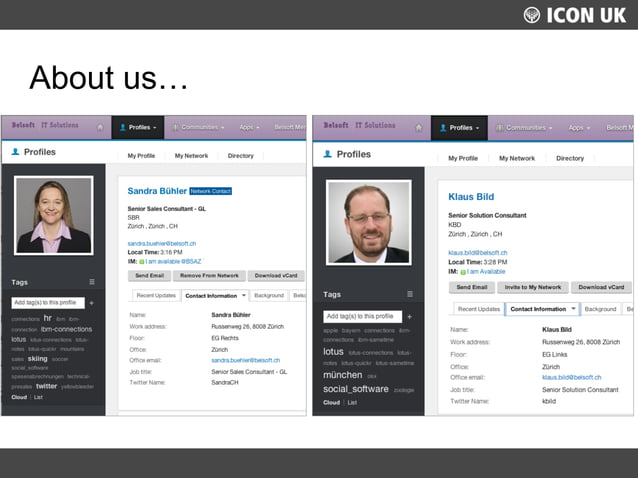The width and height of the screenshot is (638, 478).
Task: Open Tags menu icon in Klaus's sidebar
Action: click(410, 294)
